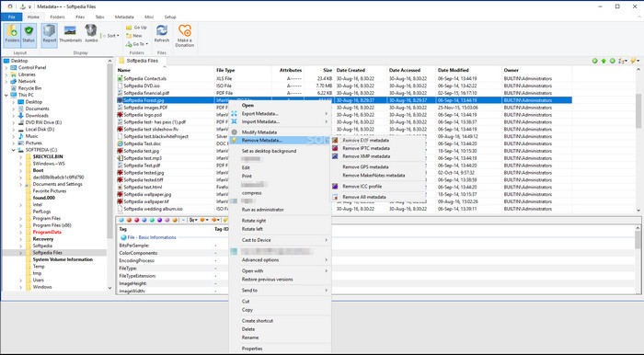Click the first blue ball metadata icon
Screen dimensions: 644x355
coord(121,221)
